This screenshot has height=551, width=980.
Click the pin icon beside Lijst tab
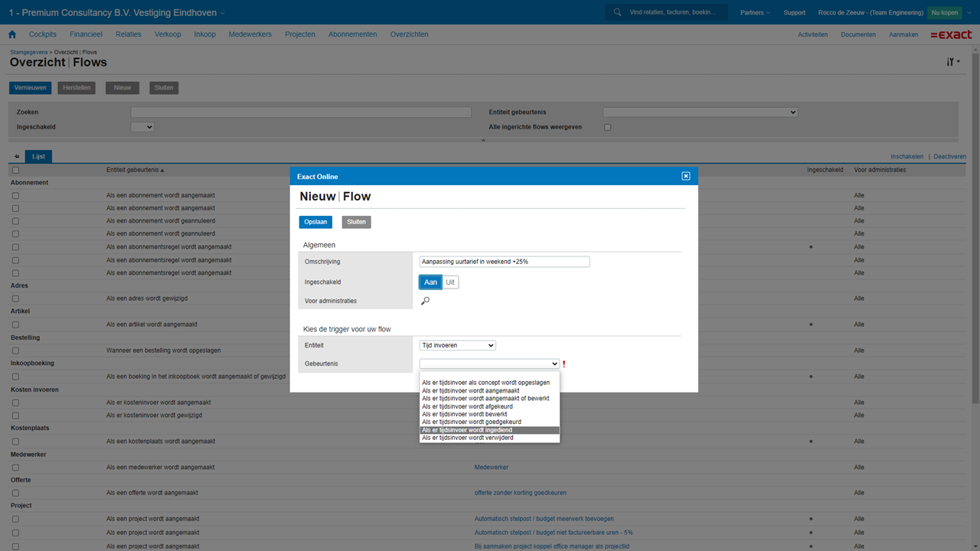(x=17, y=156)
